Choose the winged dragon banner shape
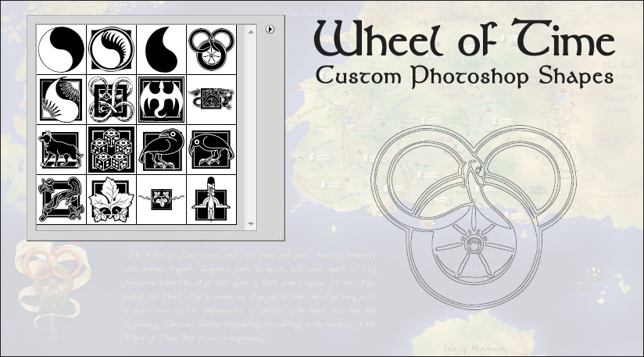 point(162,100)
